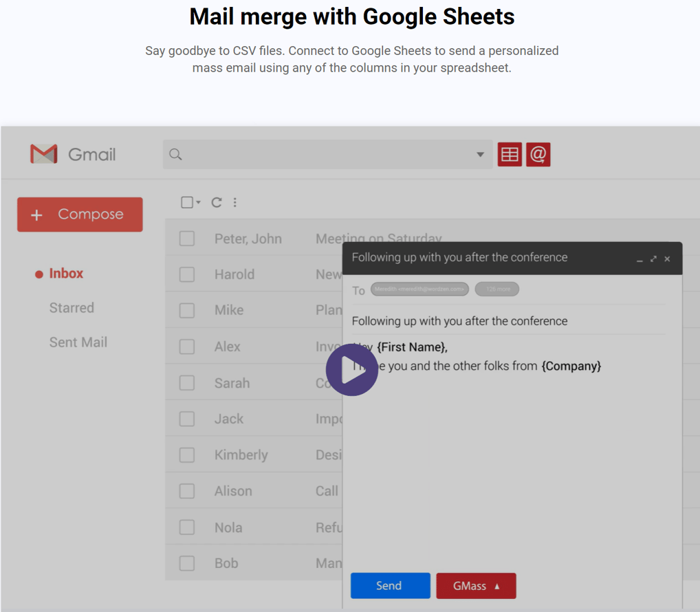The width and height of the screenshot is (700, 612).
Task: Check the Alex email checkbox
Action: point(187,347)
